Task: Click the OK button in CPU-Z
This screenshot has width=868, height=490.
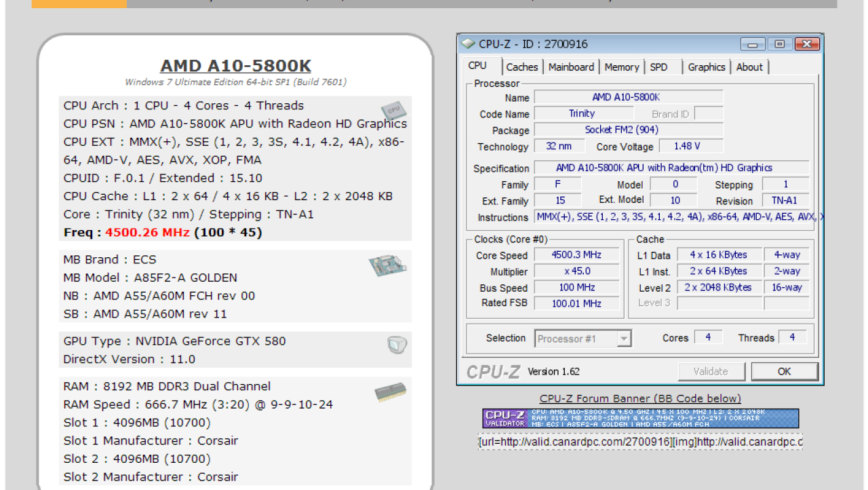Action: tap(785, 371)
